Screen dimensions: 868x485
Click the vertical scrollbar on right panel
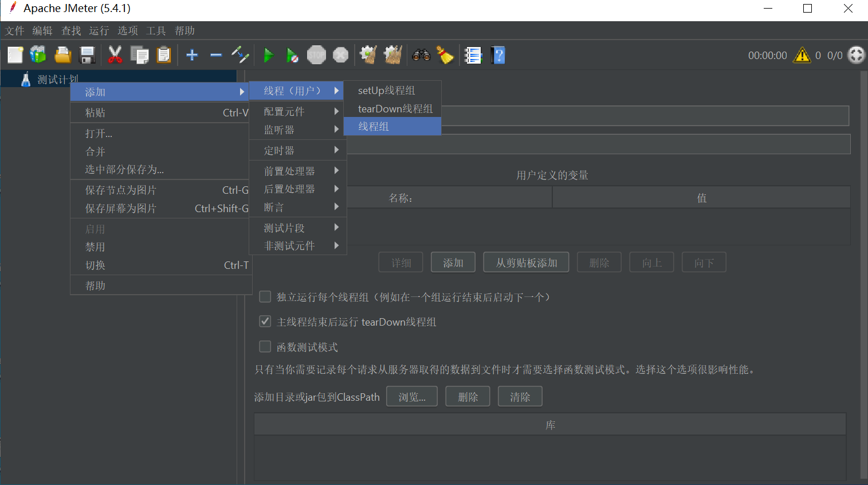pos(864,275)
